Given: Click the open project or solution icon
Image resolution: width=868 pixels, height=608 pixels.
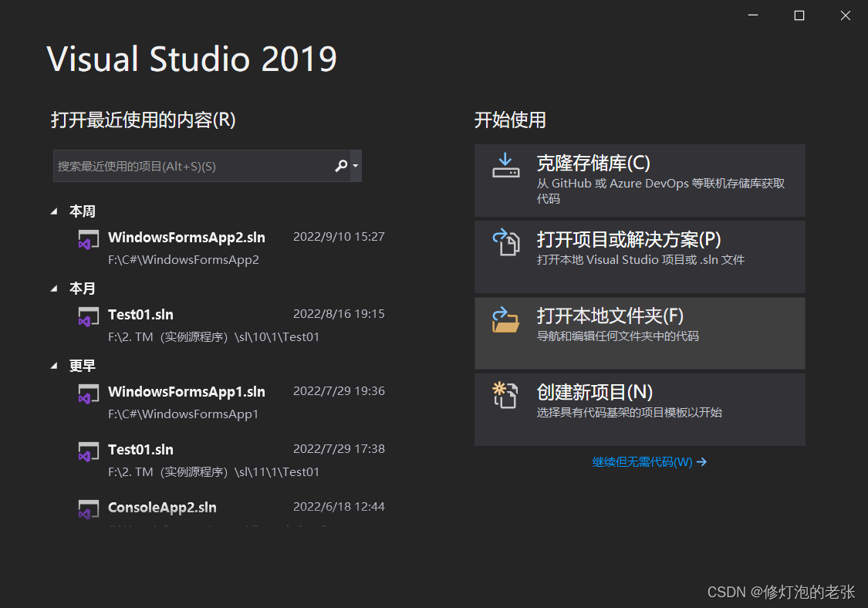Looking at the screenshot, I should coord(506,242).
